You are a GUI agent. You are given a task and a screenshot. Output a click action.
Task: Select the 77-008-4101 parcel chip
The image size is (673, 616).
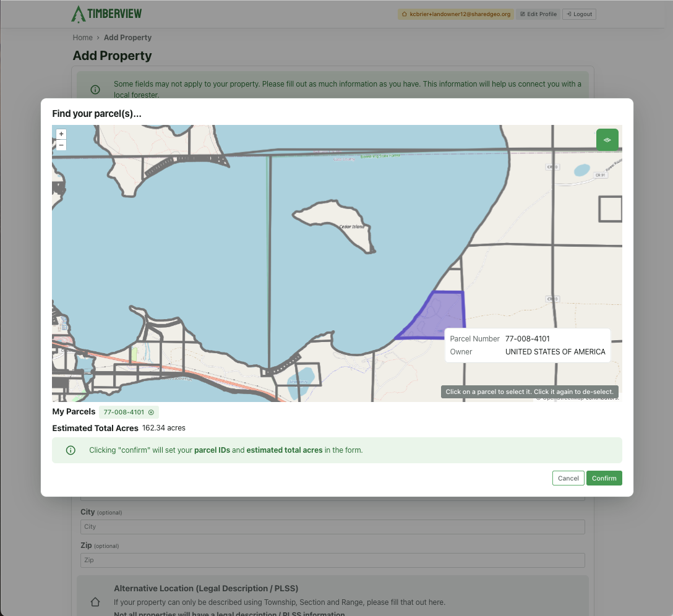click(x=129, y=412)
